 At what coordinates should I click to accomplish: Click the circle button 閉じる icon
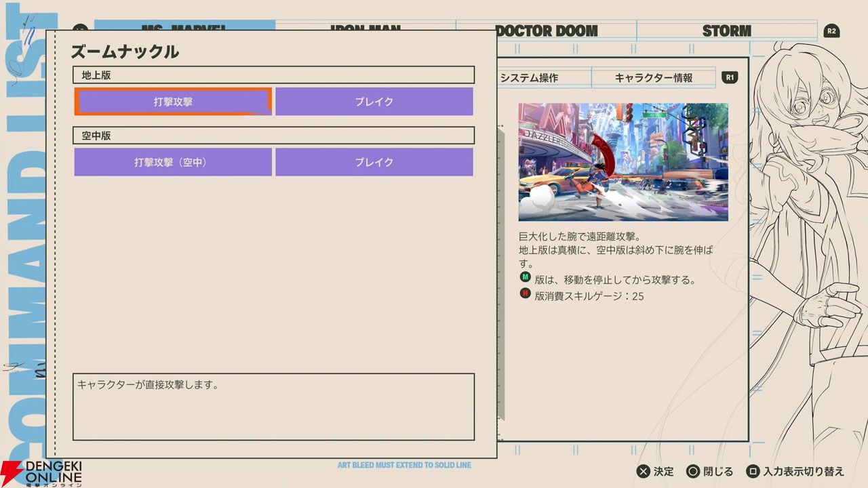pos(693,471)
